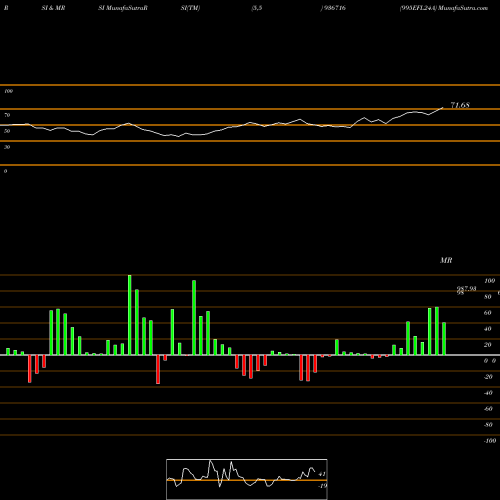Click the RSI axis label 50
Viewport: 500px width, 500px height.
(x=7, y=131)
